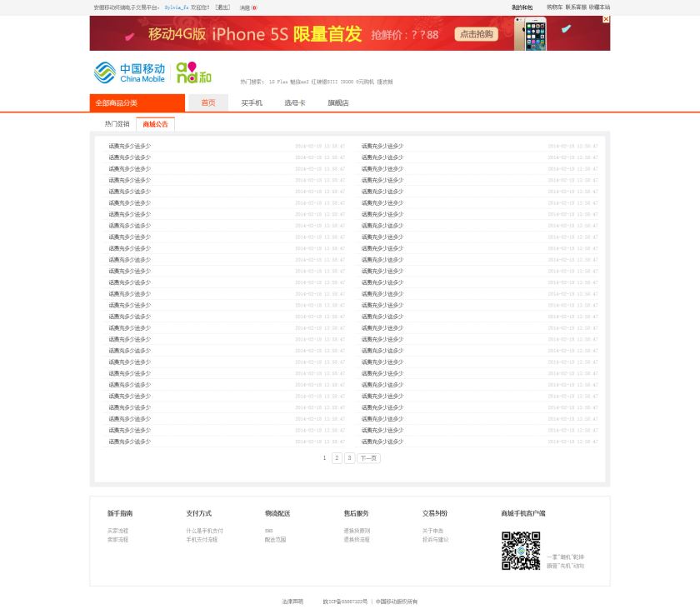Screen dimensions: 700x609
Task: Open 旗舰店 in main navigation
Action: (x=338, y=102)
